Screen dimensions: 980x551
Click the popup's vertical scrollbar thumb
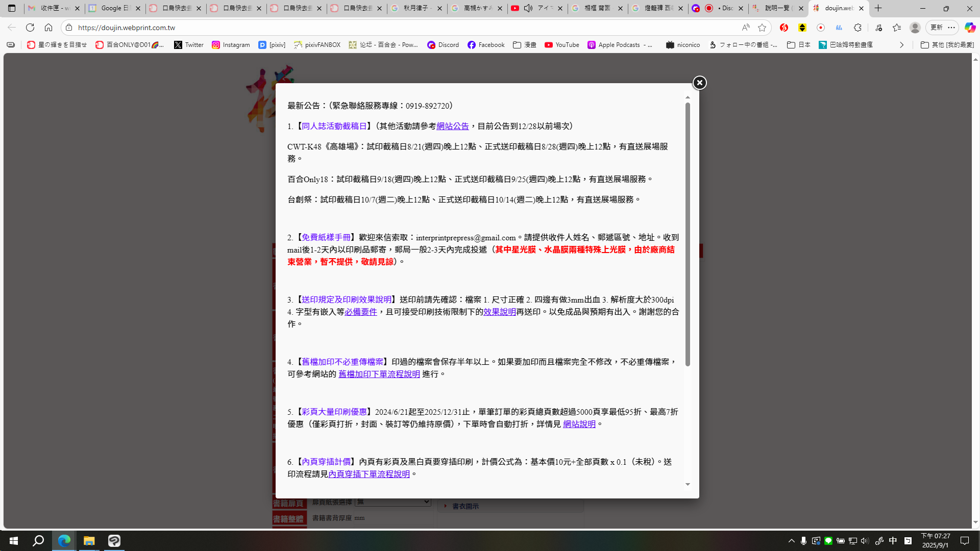click(688, 235)
